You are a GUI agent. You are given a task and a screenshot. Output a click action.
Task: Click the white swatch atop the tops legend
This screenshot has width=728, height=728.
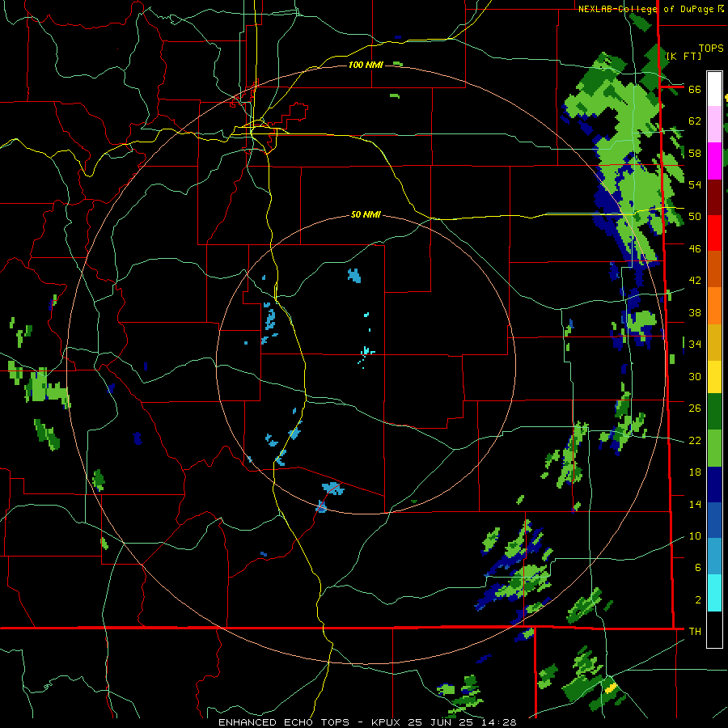point(714,89)
